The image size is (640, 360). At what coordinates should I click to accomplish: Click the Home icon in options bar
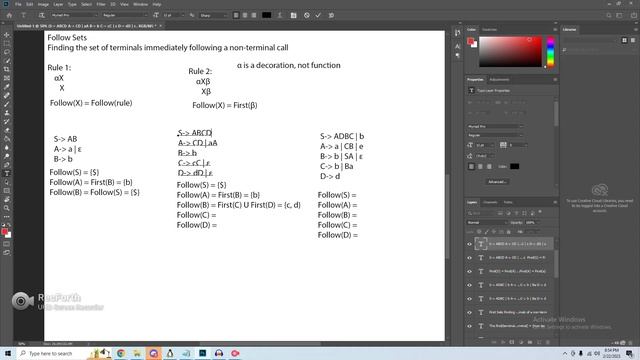9,15
